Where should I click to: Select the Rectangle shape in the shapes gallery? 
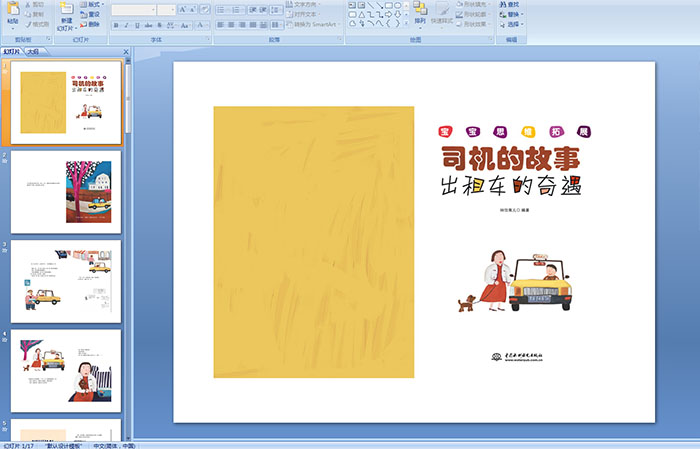click(x=389, y=5)
